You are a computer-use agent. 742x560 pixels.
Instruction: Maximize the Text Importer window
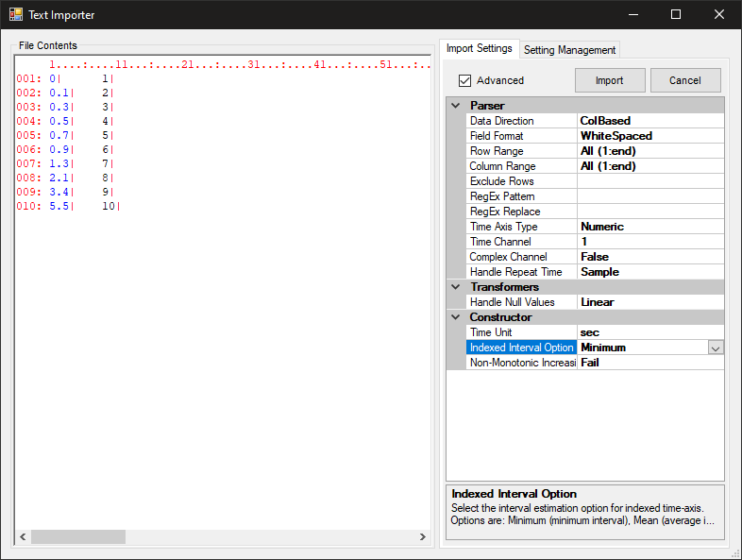676,14
